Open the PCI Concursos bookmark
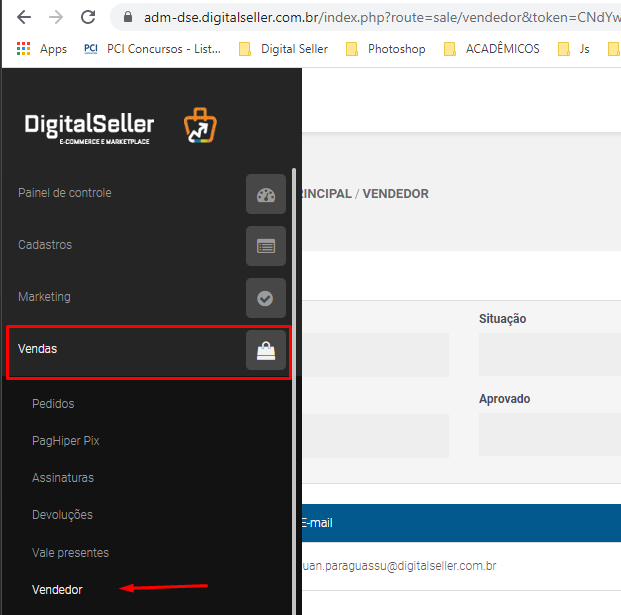621x615 pixels. [x=152, y=49]
